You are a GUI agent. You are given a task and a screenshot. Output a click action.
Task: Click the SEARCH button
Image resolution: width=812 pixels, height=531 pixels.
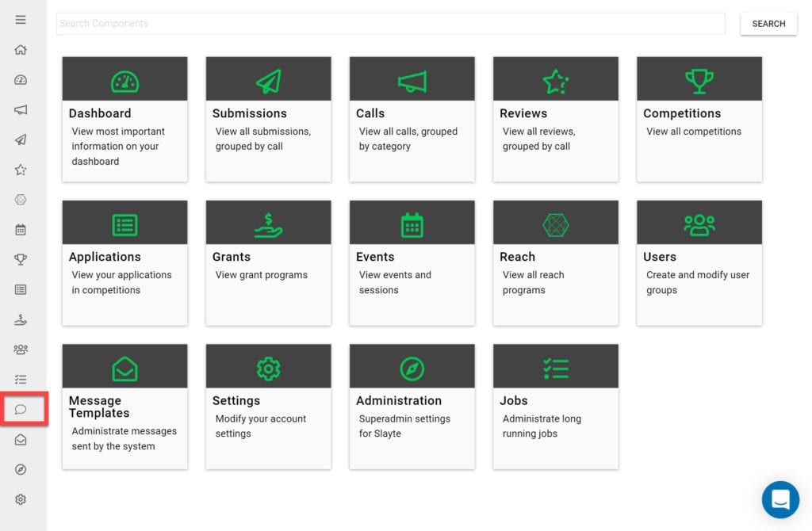[x=768, y=24]
